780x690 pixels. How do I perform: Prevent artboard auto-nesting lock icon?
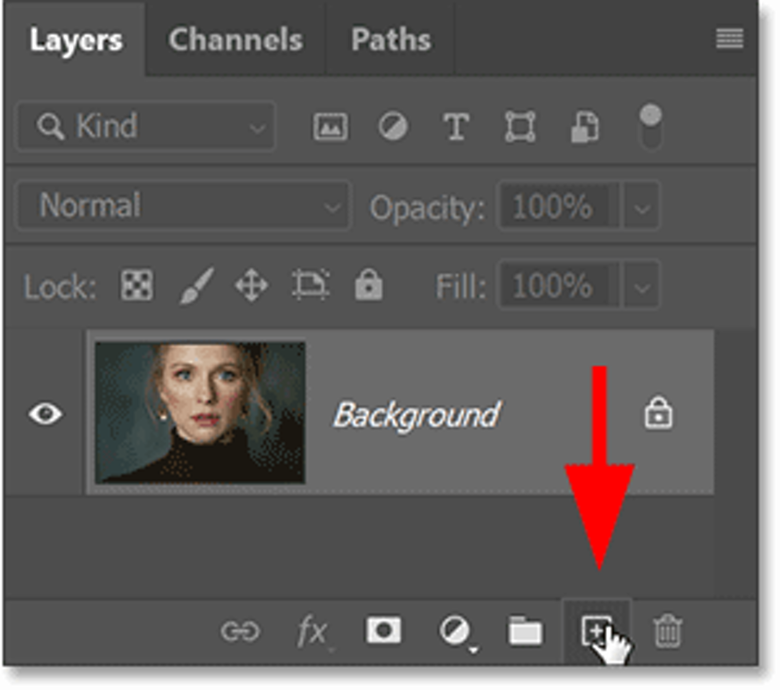point(310,285)
